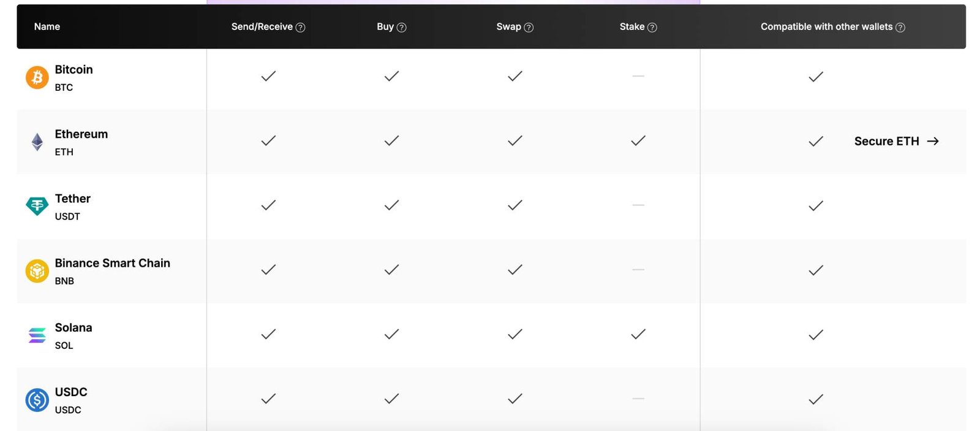Screen dimensions: 980x431
Task: Click the Binance BNB logo icon
Action: [37, 271]
